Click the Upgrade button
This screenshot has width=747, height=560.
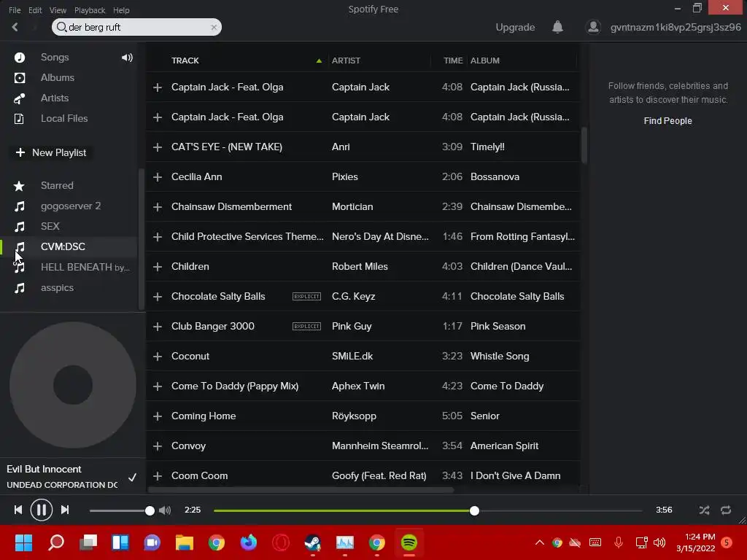(x=515, y=27)
